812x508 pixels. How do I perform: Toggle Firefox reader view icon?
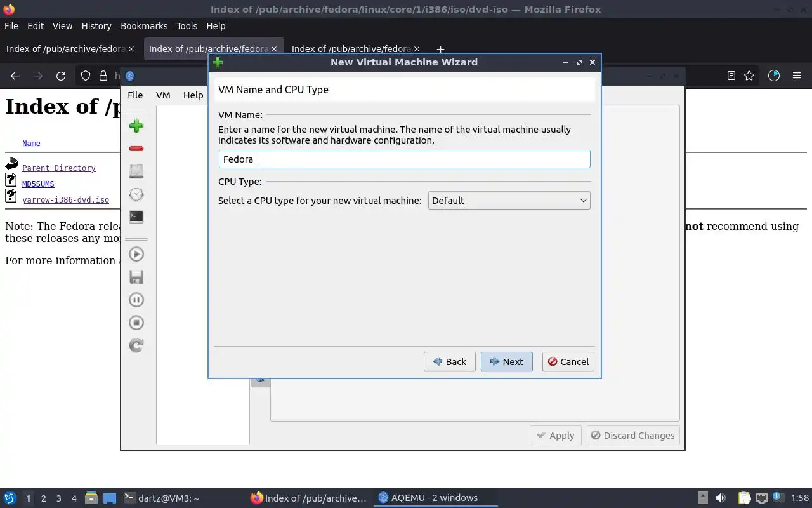point(731,76)
